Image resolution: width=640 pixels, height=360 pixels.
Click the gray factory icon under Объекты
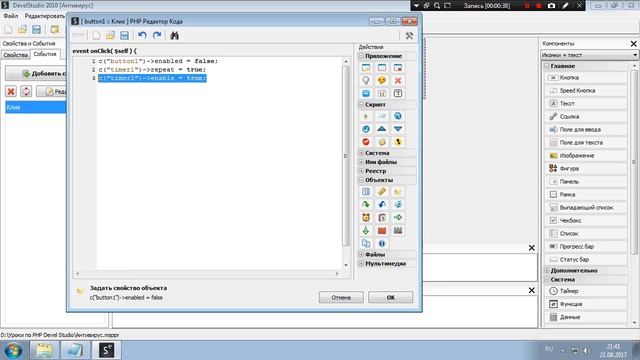click(398, 231)
